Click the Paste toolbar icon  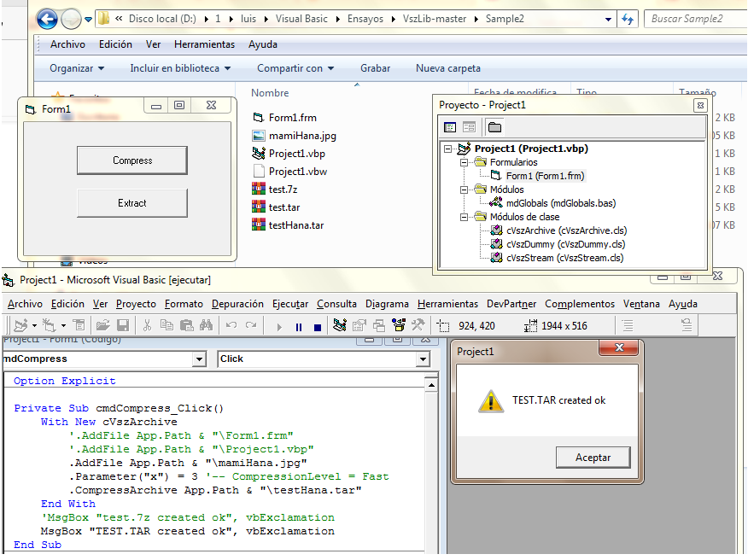point(186,326)
